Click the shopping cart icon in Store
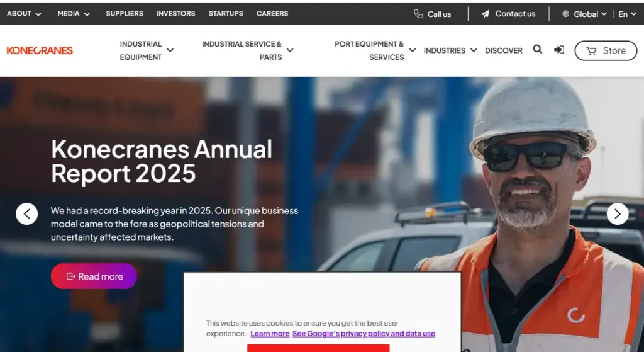The image size is (644, 352). point(591,50)
